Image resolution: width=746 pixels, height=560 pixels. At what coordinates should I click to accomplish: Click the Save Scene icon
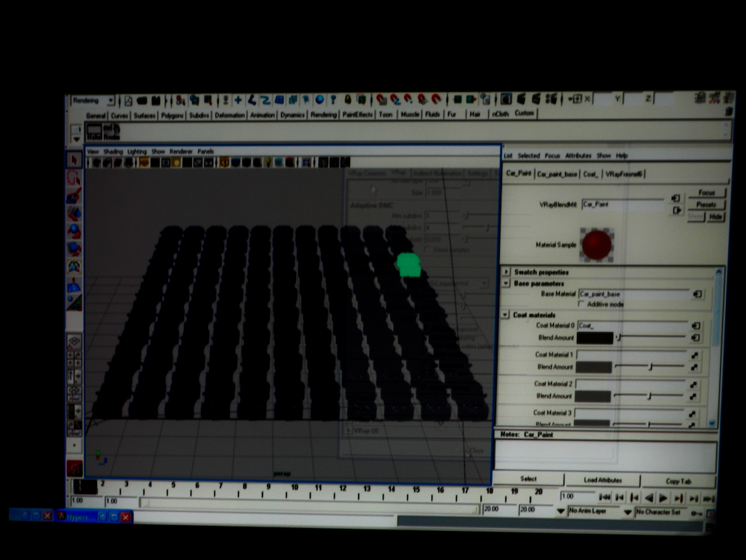(156, 101)
